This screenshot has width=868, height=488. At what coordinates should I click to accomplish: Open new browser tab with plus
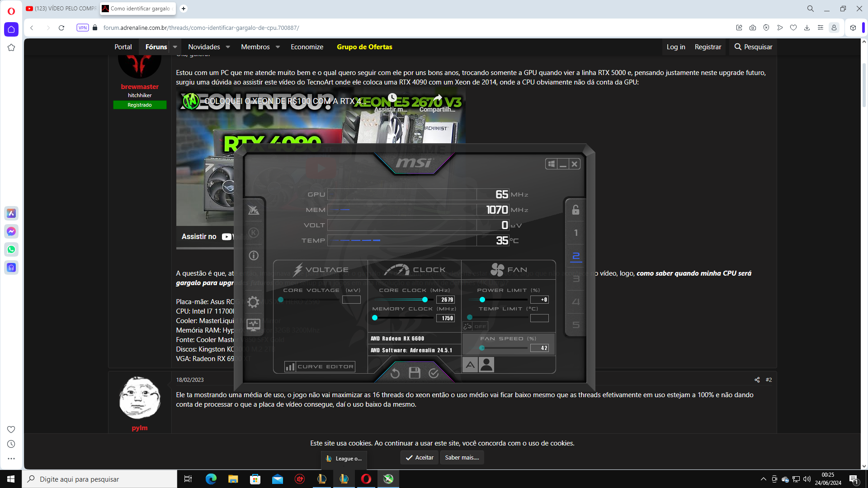pyautogui.click(x=184, y=8)
